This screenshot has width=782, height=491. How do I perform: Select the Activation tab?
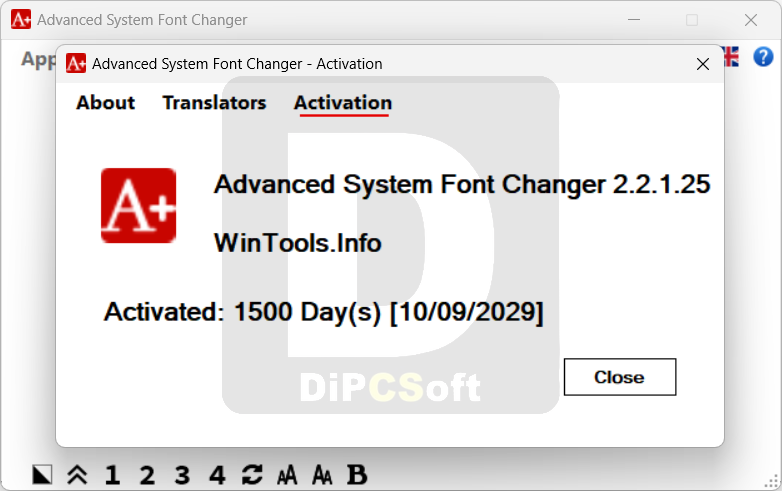pyautogui.click(x=343, y=103)
